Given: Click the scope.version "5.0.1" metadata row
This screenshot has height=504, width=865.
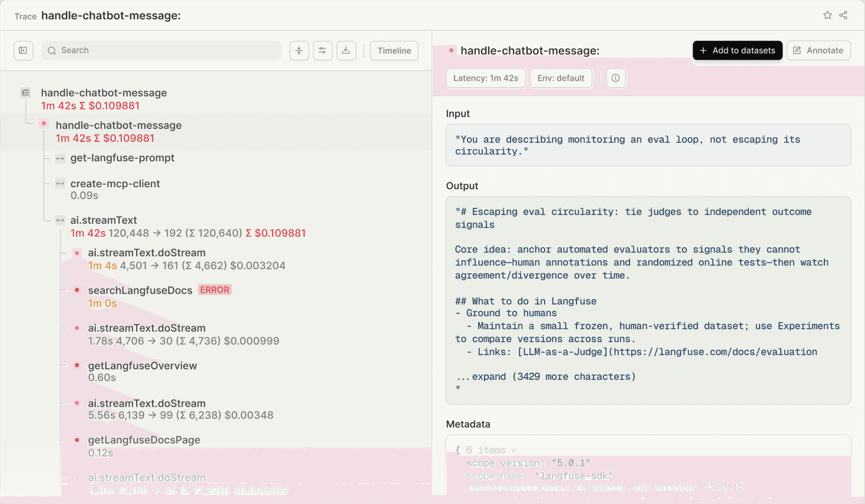Looking at the screenshot, I should [529, 463].
